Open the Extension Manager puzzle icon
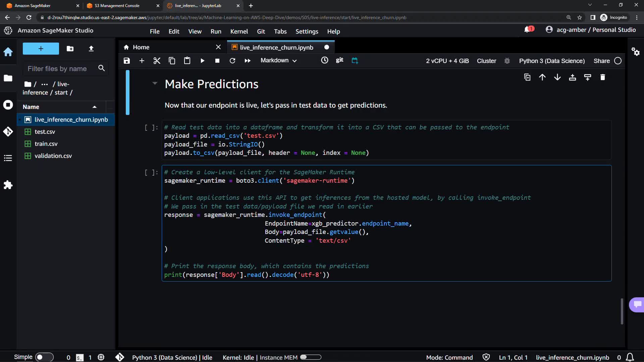The height and width of the screenshot is (362, 644). tap(8, 185)
